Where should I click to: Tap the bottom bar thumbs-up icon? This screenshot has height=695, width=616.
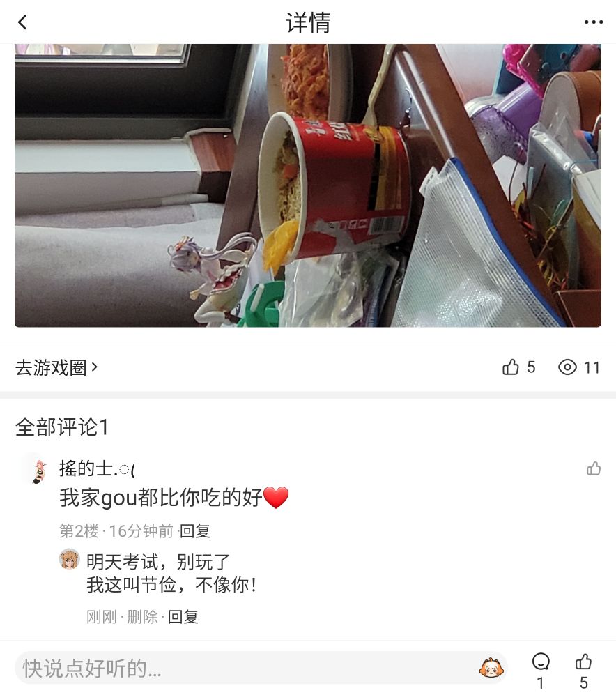pos(583,662)
